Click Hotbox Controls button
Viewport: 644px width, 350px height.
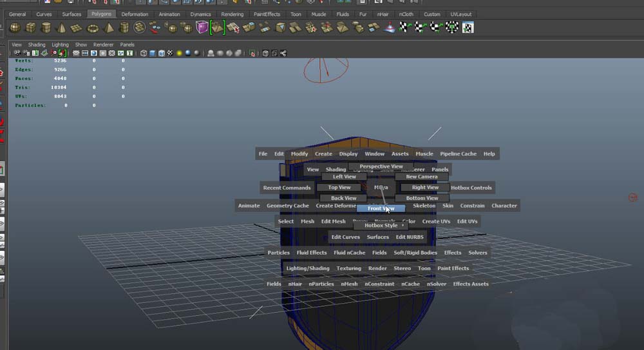471,188
